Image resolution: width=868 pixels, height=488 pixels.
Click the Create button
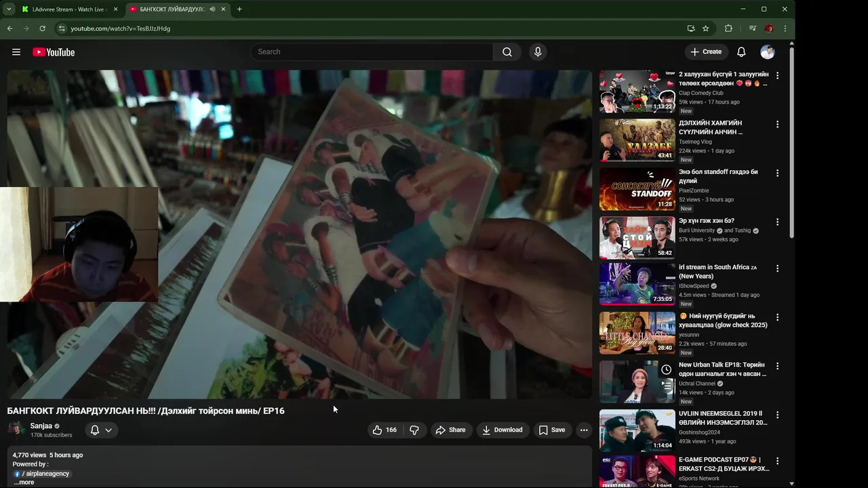tap(706, 52)
